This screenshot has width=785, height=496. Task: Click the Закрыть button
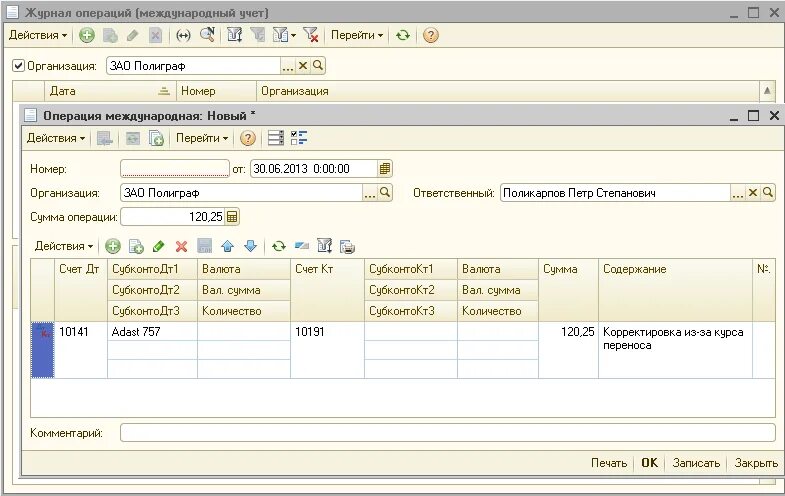755,463
